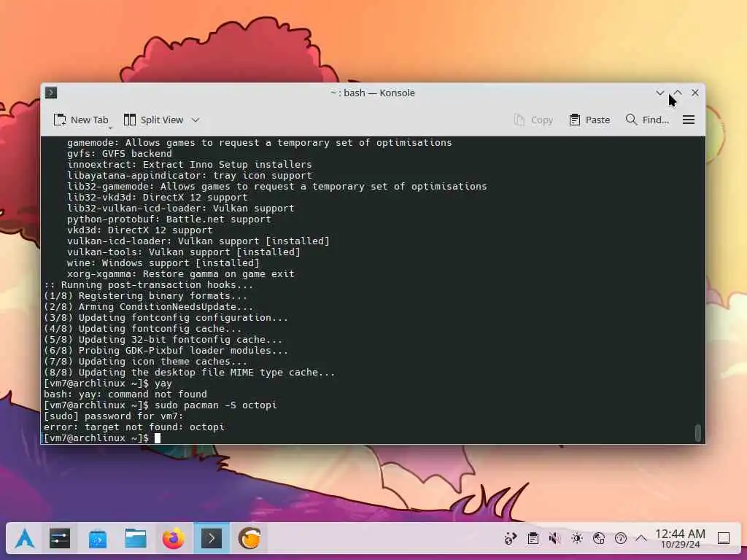Viewport: 747px width, 560px height.
Task: Expand the Split View dropdown chevron
Action: click(x=196, y=120)
